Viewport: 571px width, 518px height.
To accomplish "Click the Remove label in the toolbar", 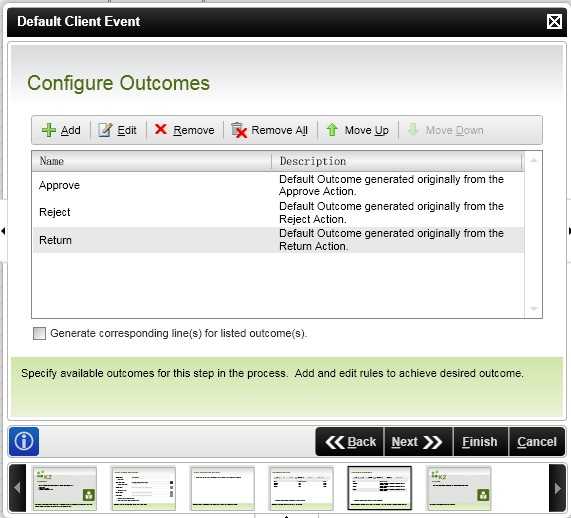I will coord(194,130).
